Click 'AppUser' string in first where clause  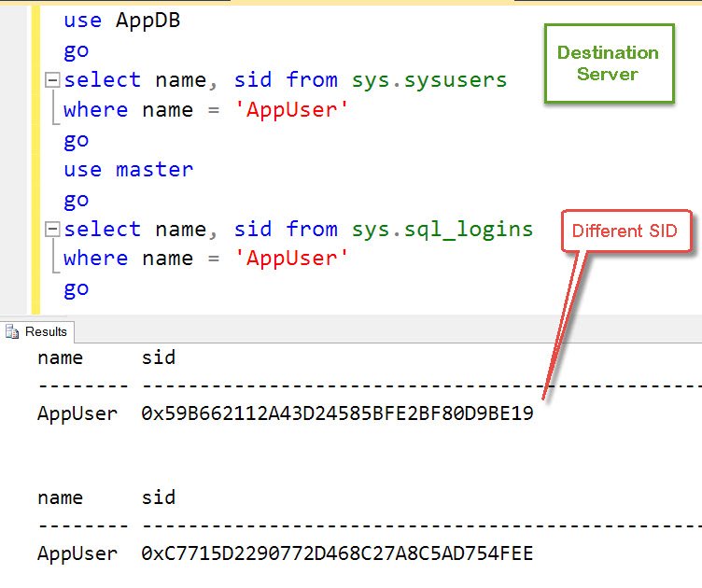click(x=291, y=110)
